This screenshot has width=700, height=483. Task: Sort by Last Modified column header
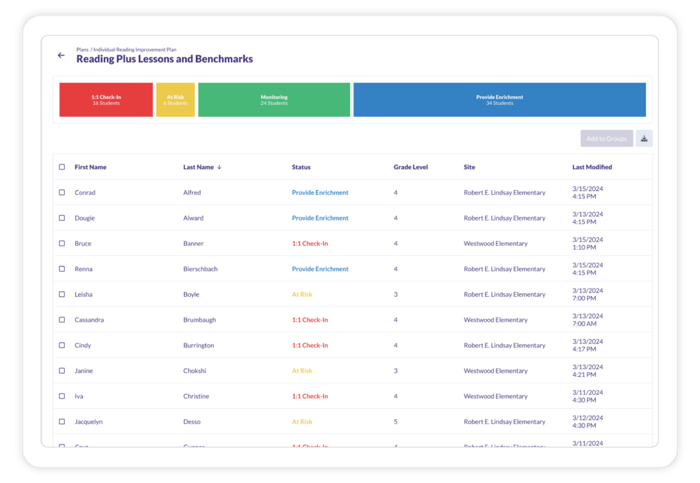tap(592, 167)
